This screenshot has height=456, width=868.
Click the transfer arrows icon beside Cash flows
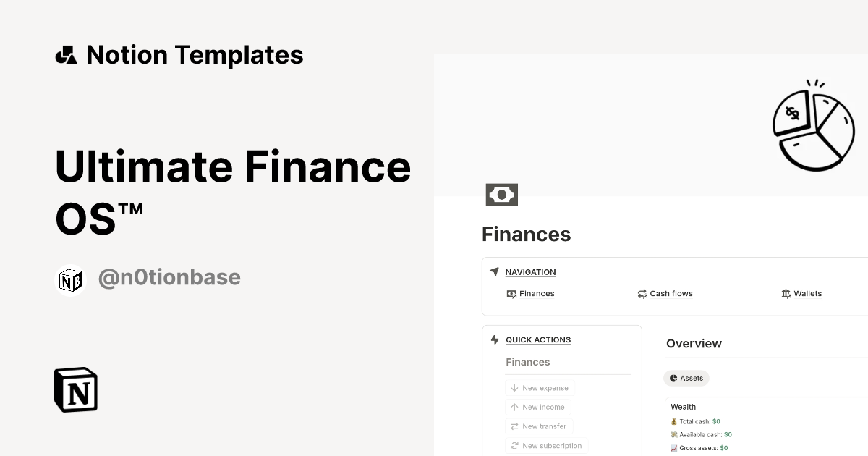(x=642, y=293)
